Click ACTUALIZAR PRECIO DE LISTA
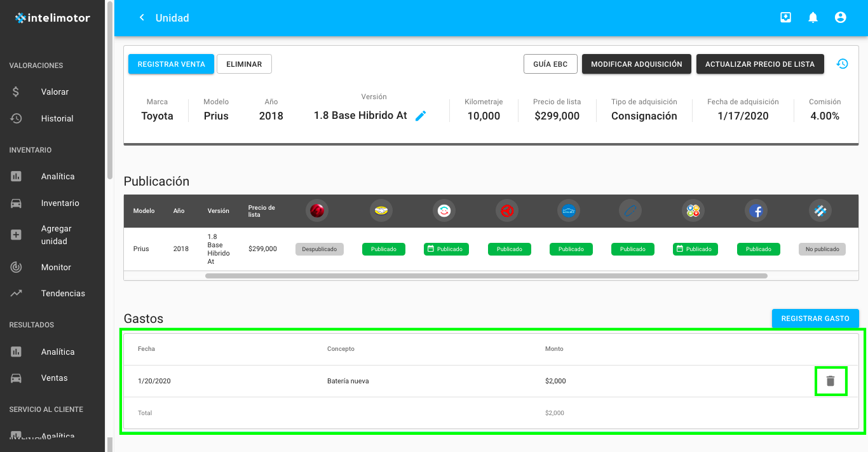 760,64
